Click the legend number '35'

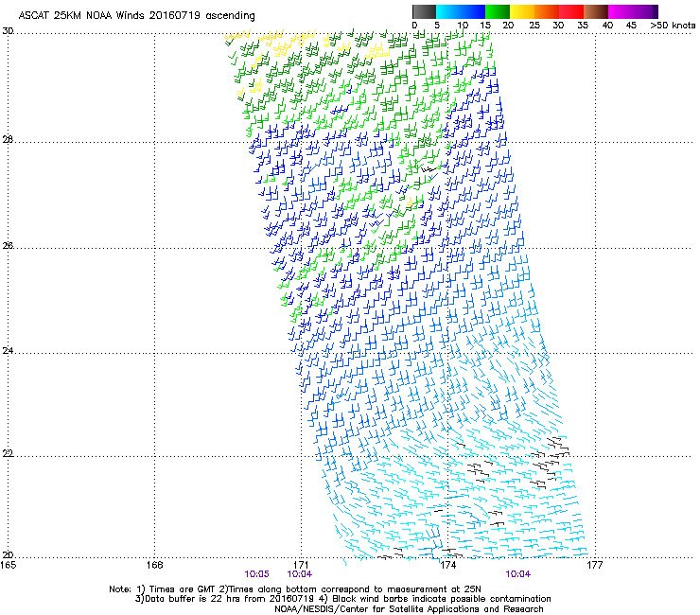click(x=583, y=26)
